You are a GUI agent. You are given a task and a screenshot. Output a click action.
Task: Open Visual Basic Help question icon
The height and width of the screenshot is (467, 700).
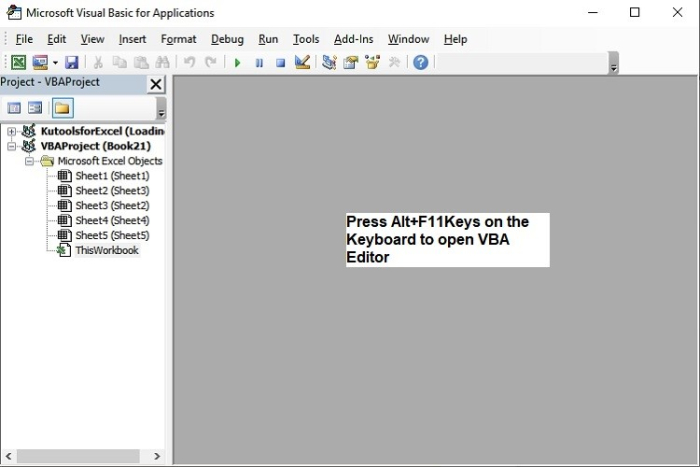pyautogui.click(x=421, y=62)
